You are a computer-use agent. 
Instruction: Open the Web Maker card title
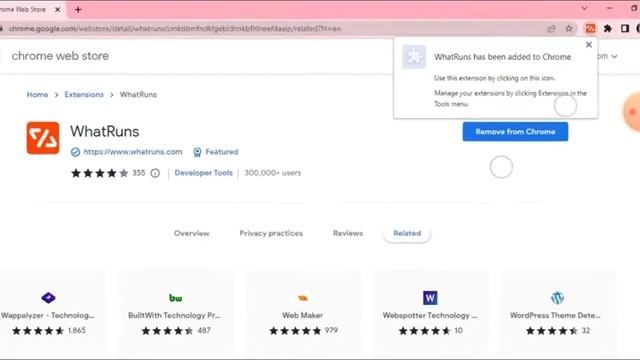click(302, 315)
